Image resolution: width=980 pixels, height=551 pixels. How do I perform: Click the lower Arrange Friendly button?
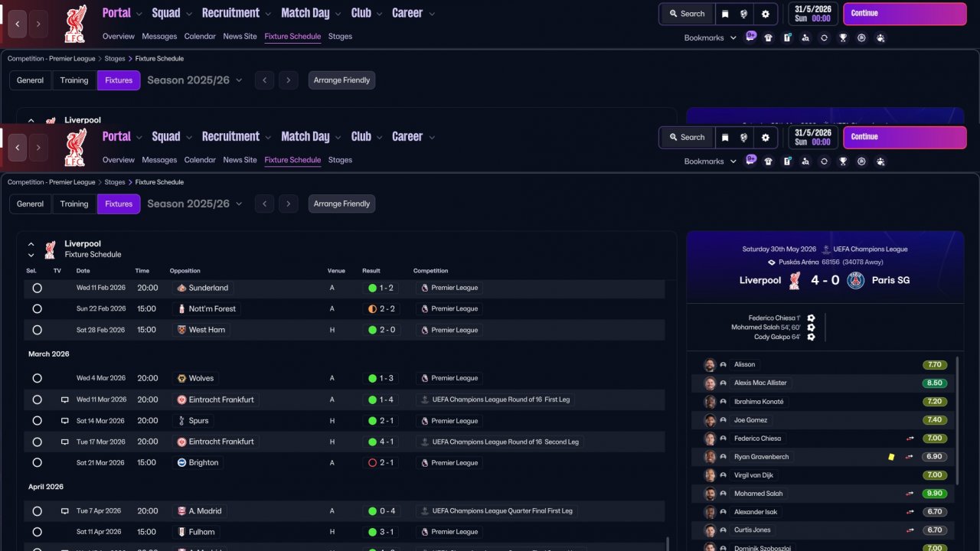[x=341, y=204]
